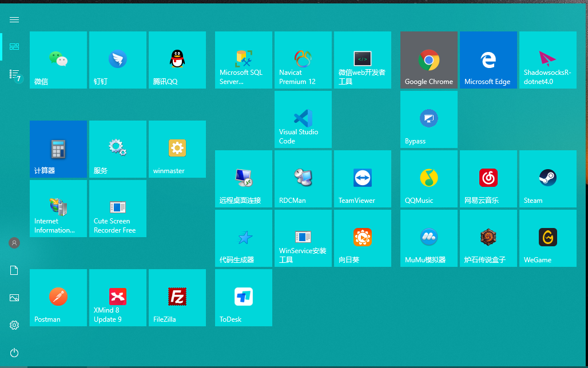Launch Google Chrome from the tiles
588x368 pixels.
(429, 60)
